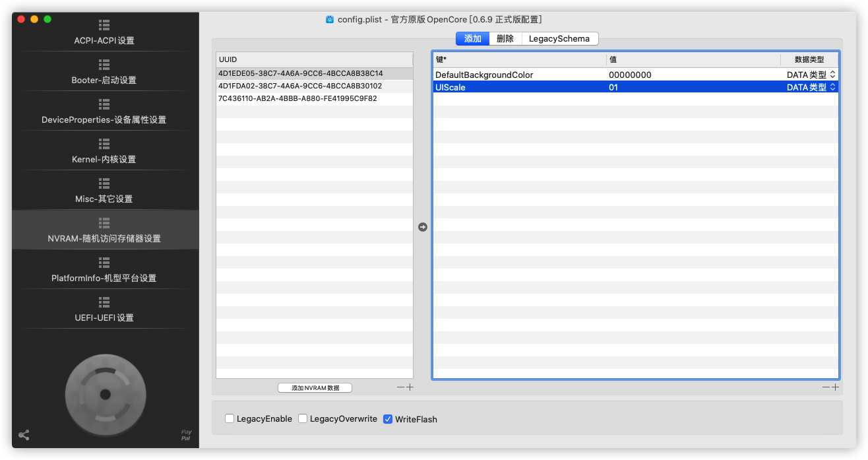Image resolution: width=868 pixels, height=460 pixels.
Task: Click the plus icon under the key table
Action: coord(835,387)
